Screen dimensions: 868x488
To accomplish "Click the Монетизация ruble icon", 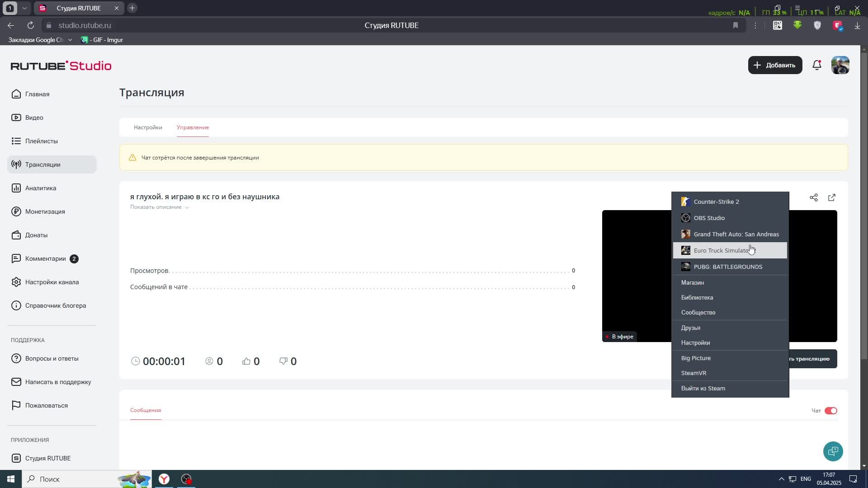I will pyautogui.click(x=16, y=211).
